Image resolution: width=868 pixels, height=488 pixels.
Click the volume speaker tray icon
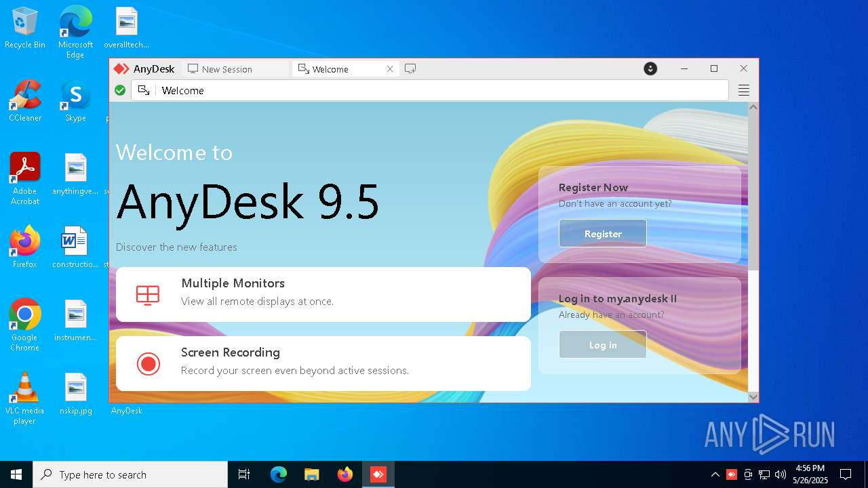tap(781, 474)
